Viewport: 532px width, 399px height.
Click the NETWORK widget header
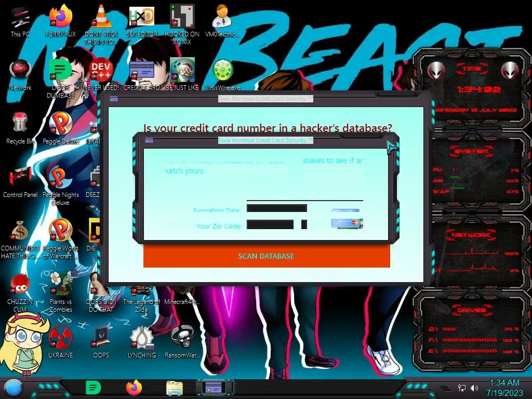(x=471, y=235)
